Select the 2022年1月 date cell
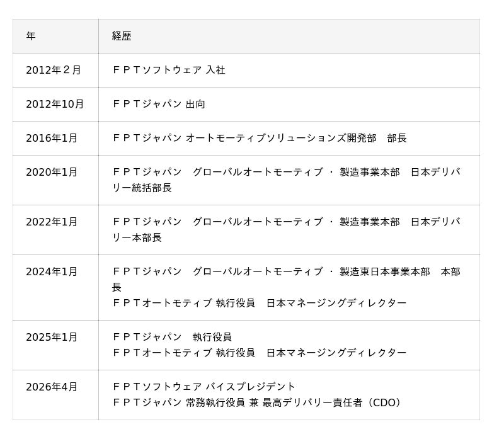The height and width of the screenshot is (439, 504). 52,222
